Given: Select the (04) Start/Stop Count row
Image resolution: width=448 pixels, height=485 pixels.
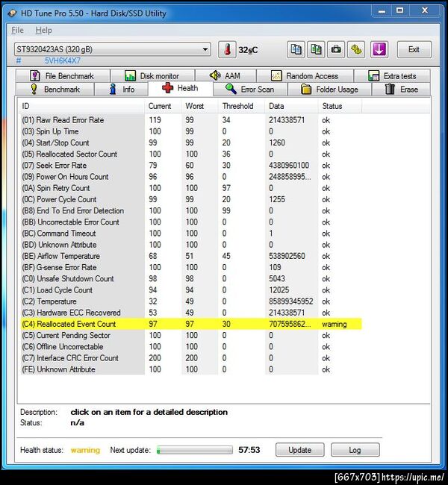Looking at the screenshot, I should [191, 143].
